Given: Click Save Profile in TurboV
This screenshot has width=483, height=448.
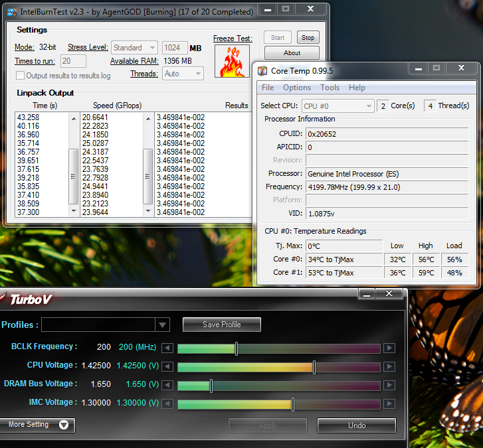Looking at the screenshot, I should coord(222,325).
